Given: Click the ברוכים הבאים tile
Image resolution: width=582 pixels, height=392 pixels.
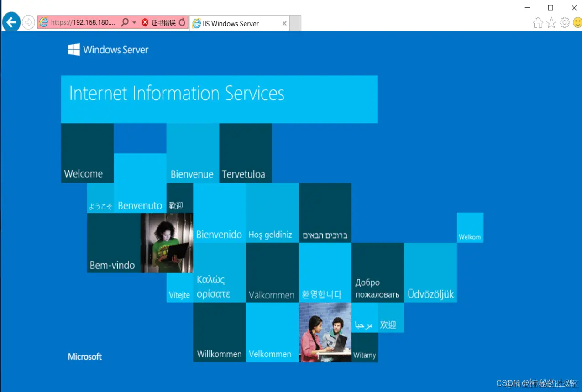Looking at the screenshot, I should tap(325, 213).
